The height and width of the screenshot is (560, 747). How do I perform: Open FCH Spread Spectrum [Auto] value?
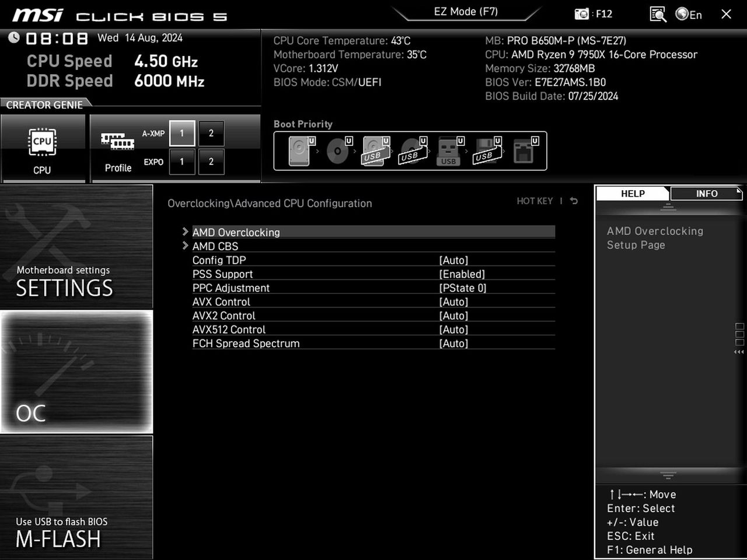pos(453,344)
